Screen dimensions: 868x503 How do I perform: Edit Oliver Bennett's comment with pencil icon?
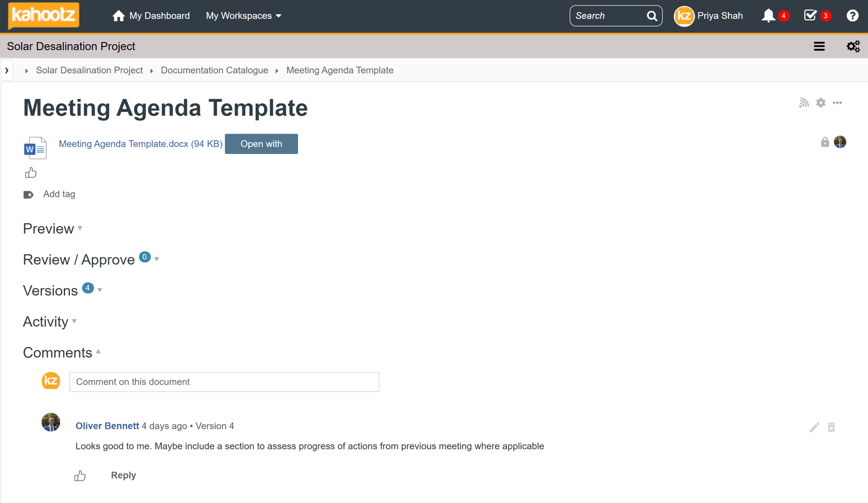[x=814, y=427]
